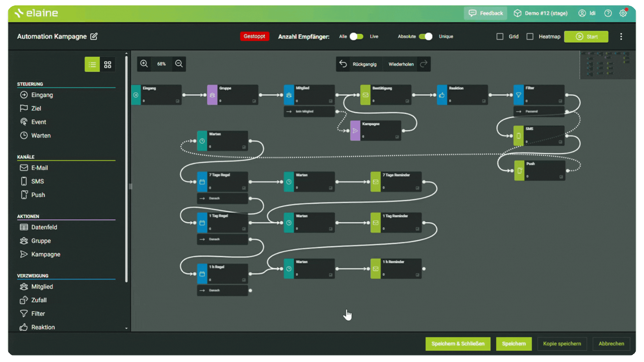Viewport: 644px width, 362px height.
Task: Enable the Heatmap checkbox
Action: point(530,36)
